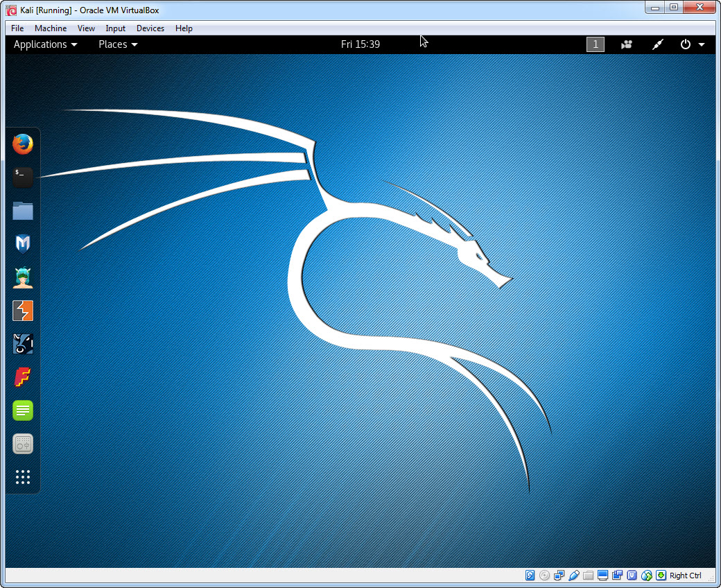Open the Files folder icon in dock
The height and width of the screenshot is (588, 721).
(x=22, y=211)
